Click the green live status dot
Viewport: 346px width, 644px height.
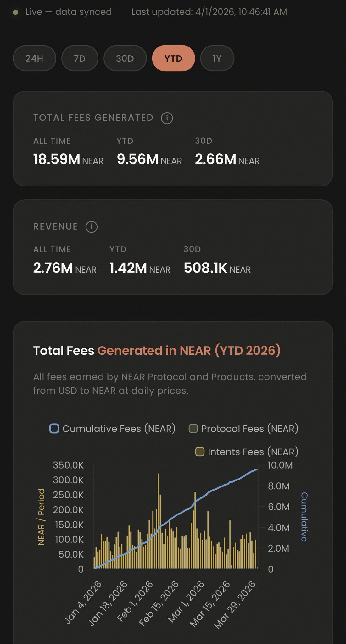pos(15,12)
